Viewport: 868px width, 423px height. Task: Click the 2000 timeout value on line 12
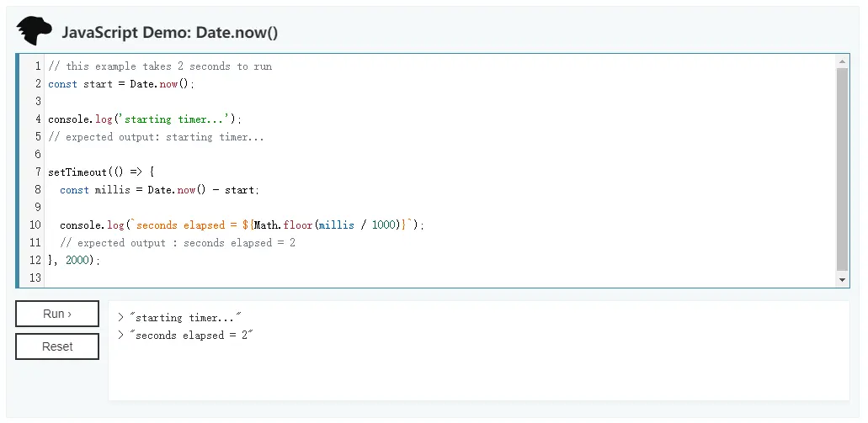[77, 261]
